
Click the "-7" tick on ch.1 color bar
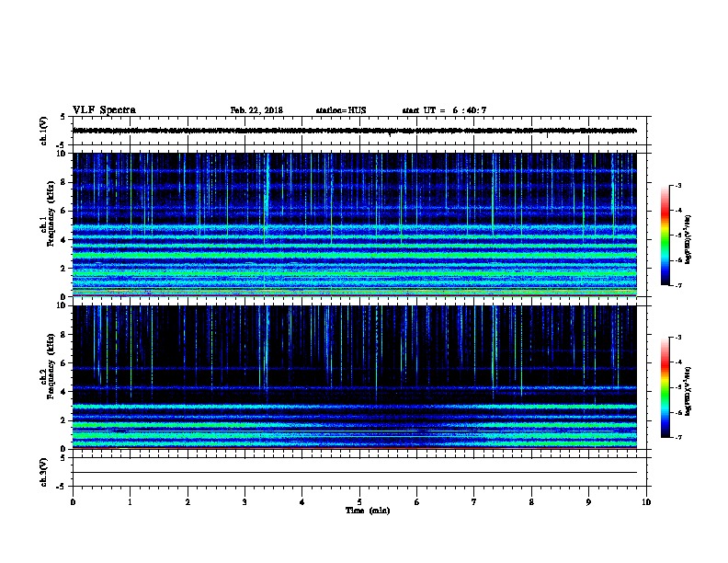tap(677, 285)
